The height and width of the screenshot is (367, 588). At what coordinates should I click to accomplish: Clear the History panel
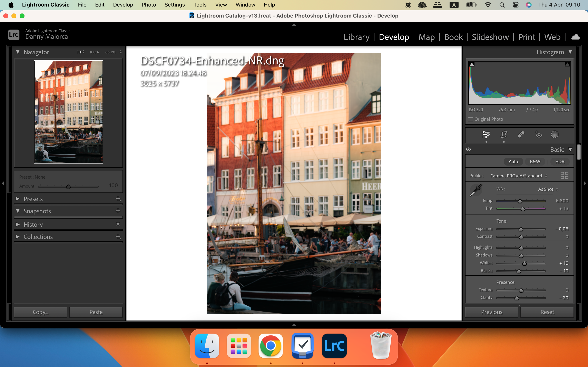(x=118, y=224)
